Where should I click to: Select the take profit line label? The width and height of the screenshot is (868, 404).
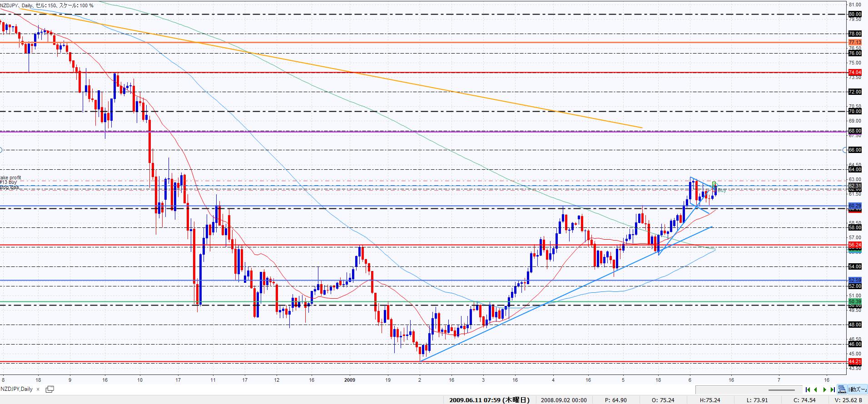[11, 177]
